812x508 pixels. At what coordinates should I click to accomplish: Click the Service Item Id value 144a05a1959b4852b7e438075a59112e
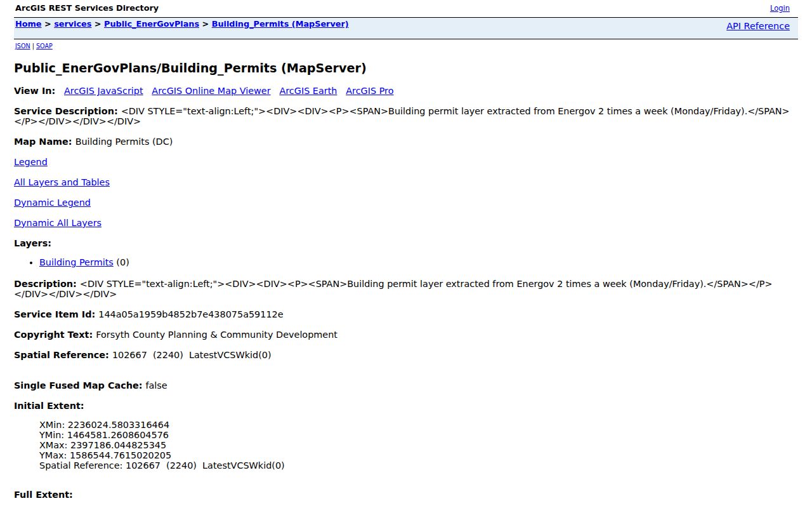point(191,314)
